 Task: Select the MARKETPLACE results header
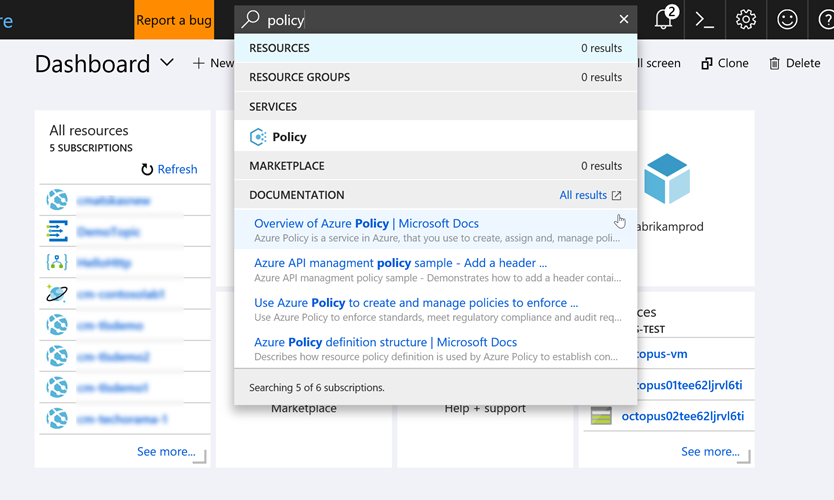coord(436,166)
